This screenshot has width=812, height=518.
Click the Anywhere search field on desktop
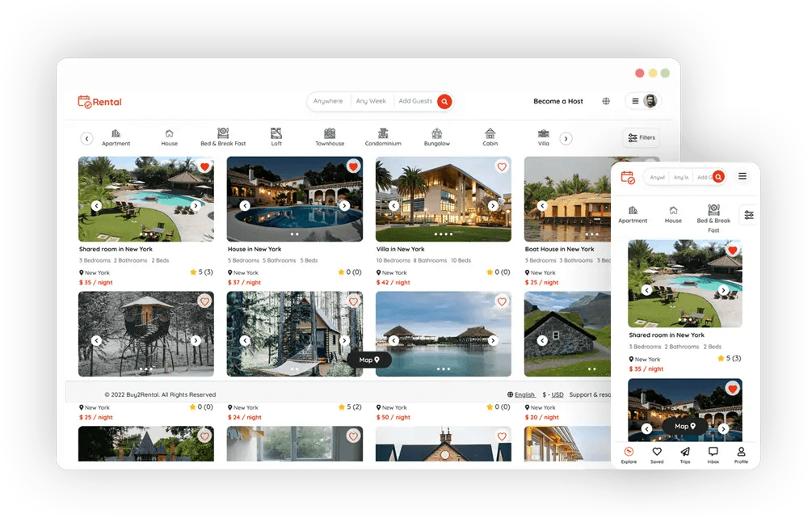[328, 102]
